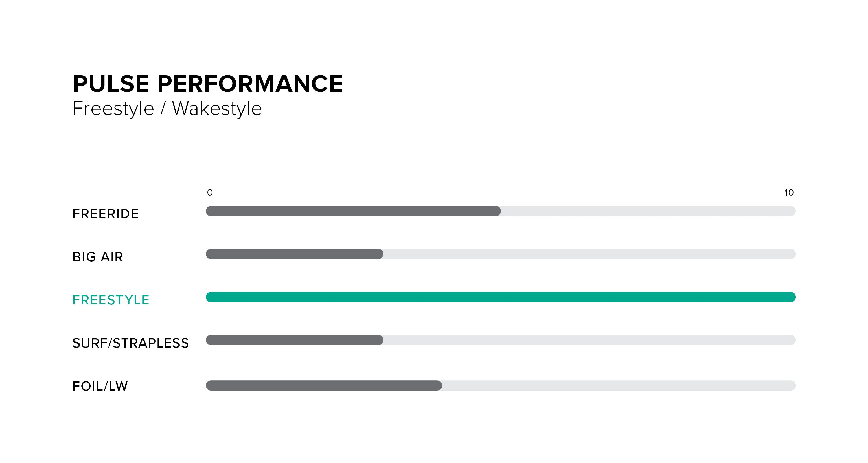Select the green FREESTYLE label

coord(111,300)
